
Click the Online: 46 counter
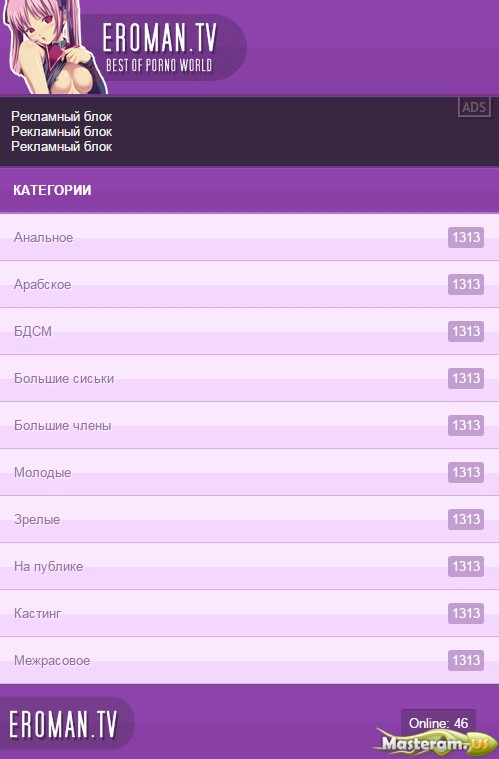pos(439,723)
